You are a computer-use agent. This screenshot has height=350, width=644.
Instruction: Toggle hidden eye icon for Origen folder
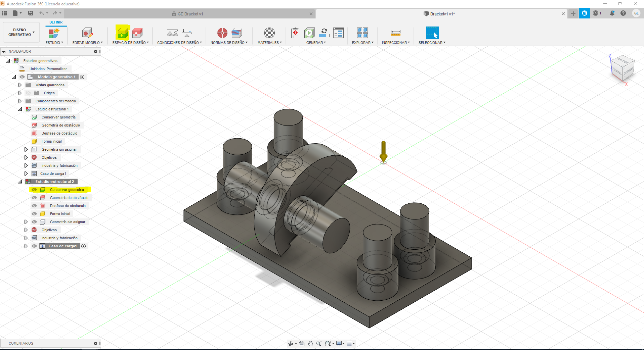coord(28,93)
